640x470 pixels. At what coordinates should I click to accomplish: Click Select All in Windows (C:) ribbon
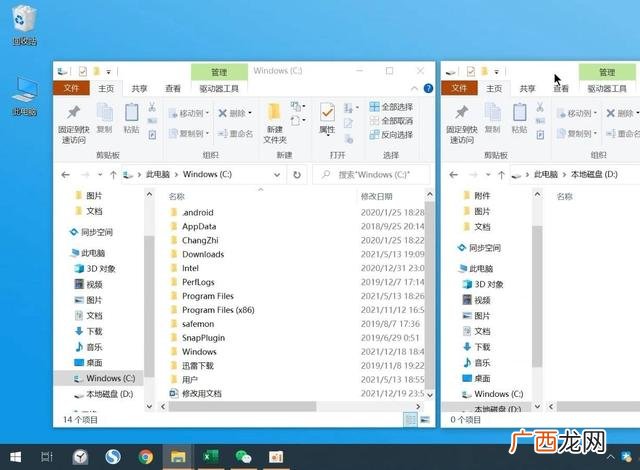click(391, 107)
